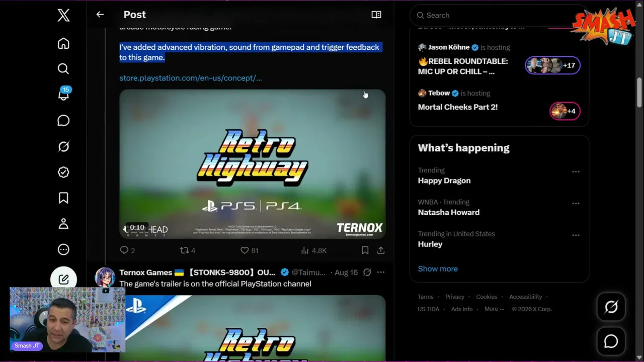644x362 pixels.
Task: Open the Aug 16 timestamp
Action: pos(346,272)
